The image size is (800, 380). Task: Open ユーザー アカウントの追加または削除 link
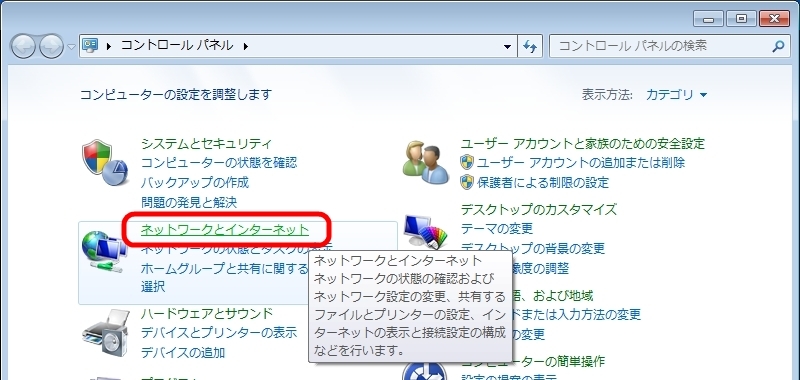tap(581, 163)
